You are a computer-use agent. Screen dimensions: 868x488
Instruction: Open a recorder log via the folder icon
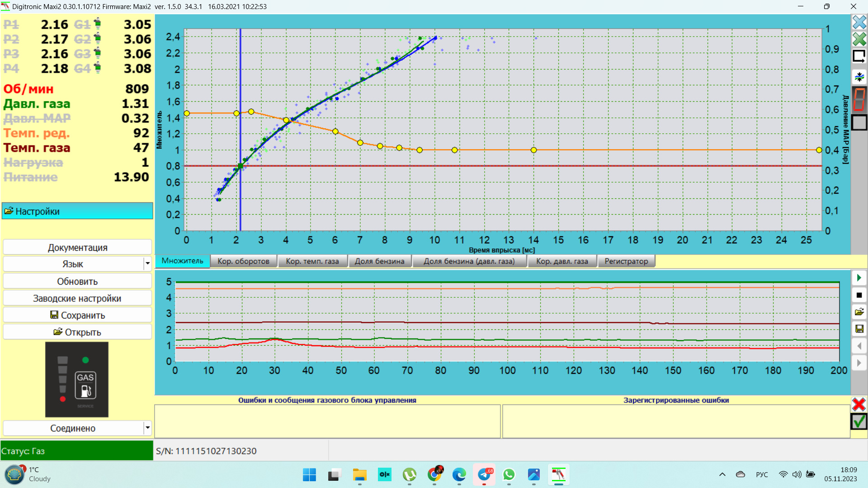pos(859,312)
